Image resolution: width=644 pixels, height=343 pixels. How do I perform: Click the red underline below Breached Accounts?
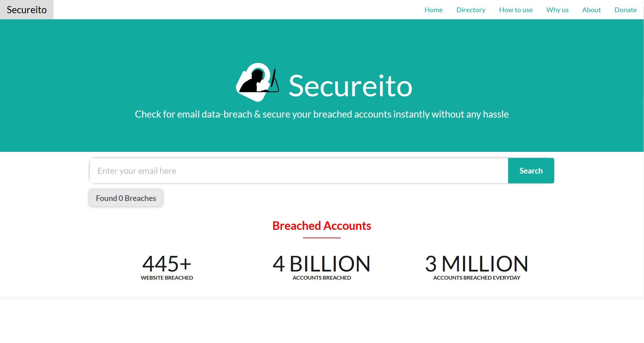(322, 238)
